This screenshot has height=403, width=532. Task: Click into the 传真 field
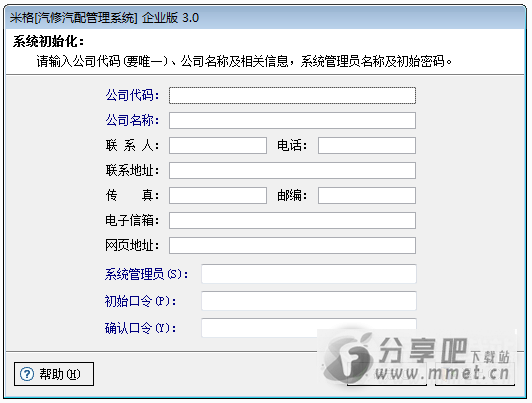(218, 195)
